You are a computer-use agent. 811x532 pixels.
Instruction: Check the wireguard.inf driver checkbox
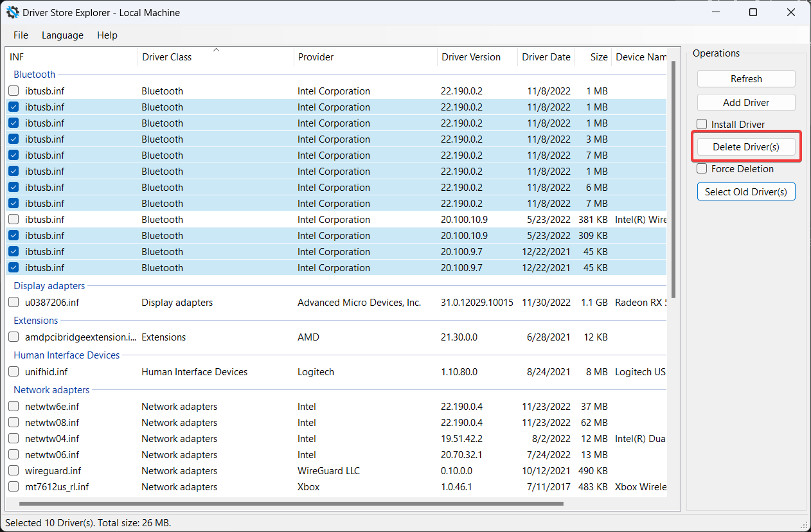coord(13,471)
